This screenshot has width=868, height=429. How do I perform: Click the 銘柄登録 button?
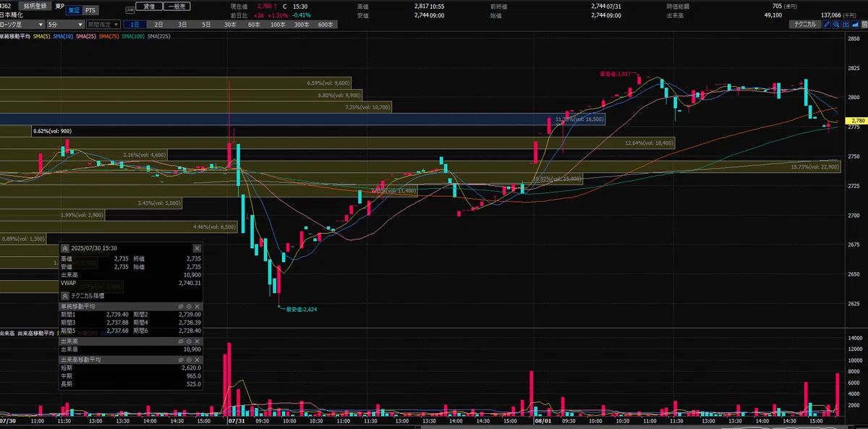pyautogui.click(x=35, y=6)
